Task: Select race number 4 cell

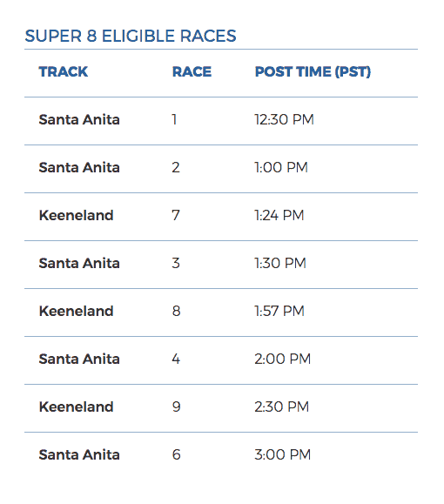Action: 176,359
